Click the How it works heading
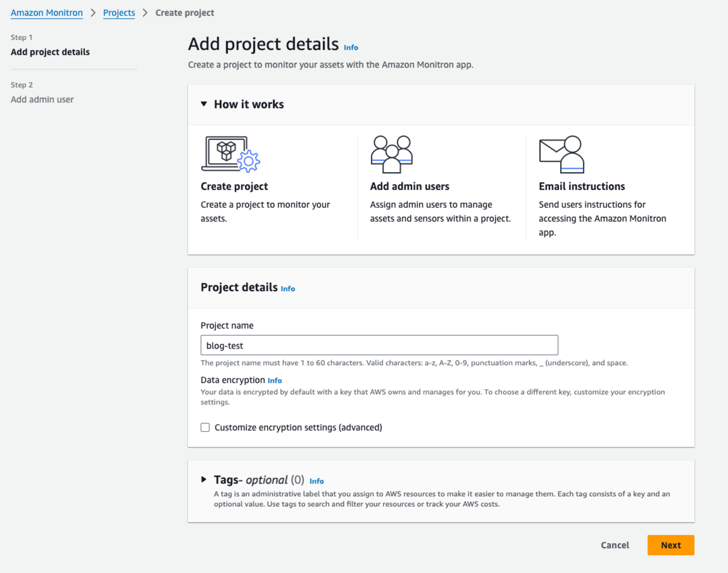Image resolution: width=728 pixels, height=573 pixels. 249,104
